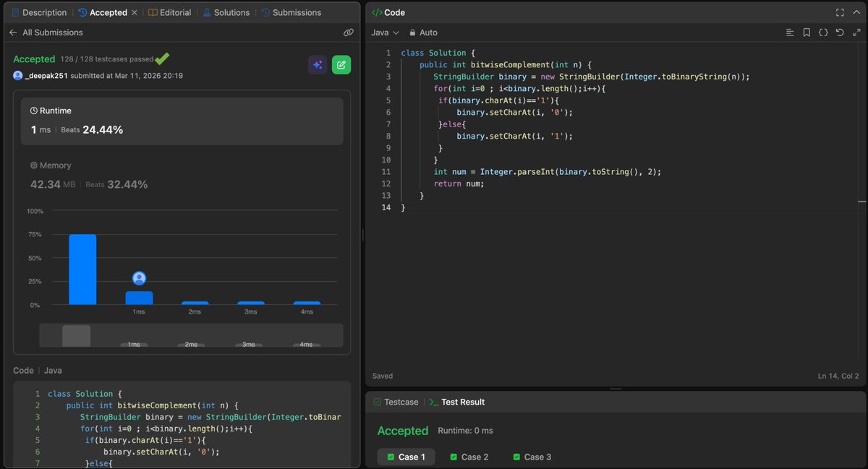Select Case 2 test result
Screen dimensions: 868x469
pos(469,457)
